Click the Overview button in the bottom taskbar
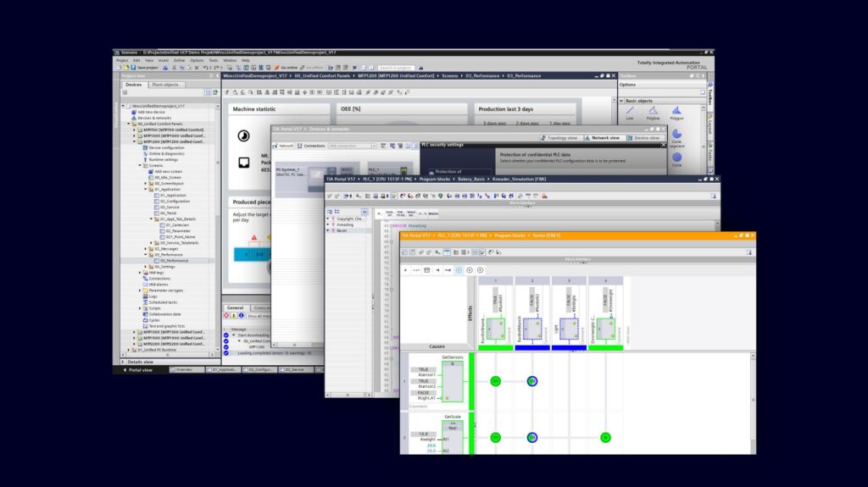Screen dimensions: 868x487 click(186, 369)
